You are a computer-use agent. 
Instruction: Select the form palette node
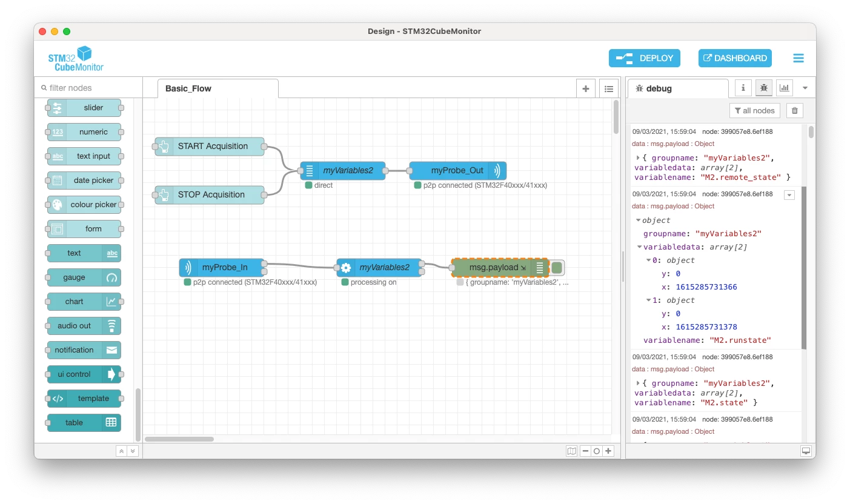click(84, 229)
